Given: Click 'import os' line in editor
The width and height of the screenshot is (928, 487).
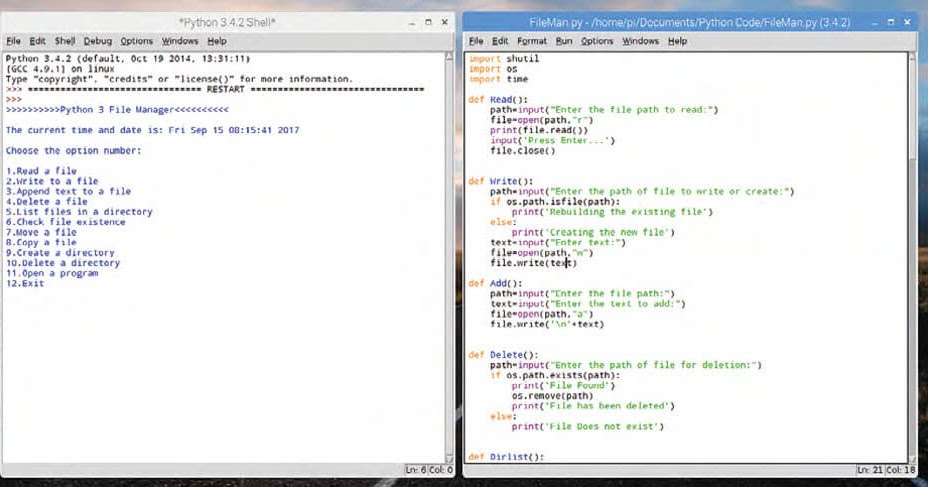Looking at the screenshot, I should pyautogui.click(x=493, y=69).
